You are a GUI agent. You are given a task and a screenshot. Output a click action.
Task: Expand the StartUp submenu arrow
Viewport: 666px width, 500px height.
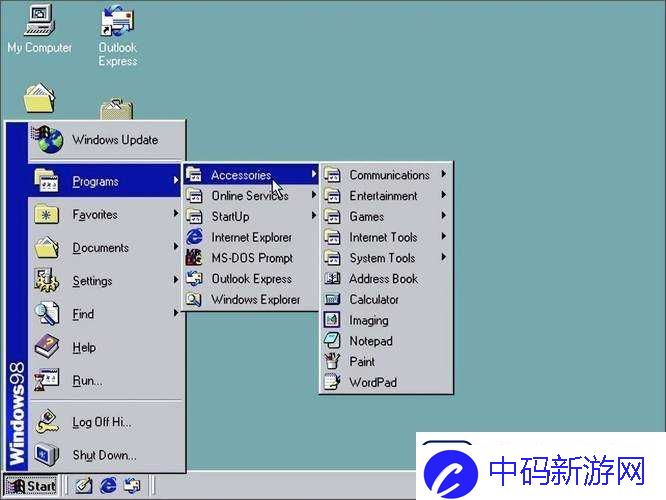pos(313,215)
